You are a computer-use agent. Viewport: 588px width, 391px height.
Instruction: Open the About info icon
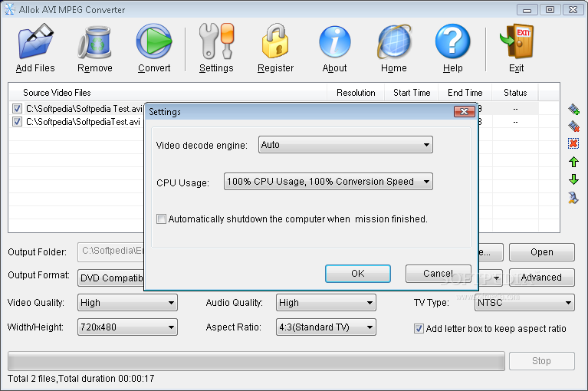pyautogui.click(x=334, y=41)
